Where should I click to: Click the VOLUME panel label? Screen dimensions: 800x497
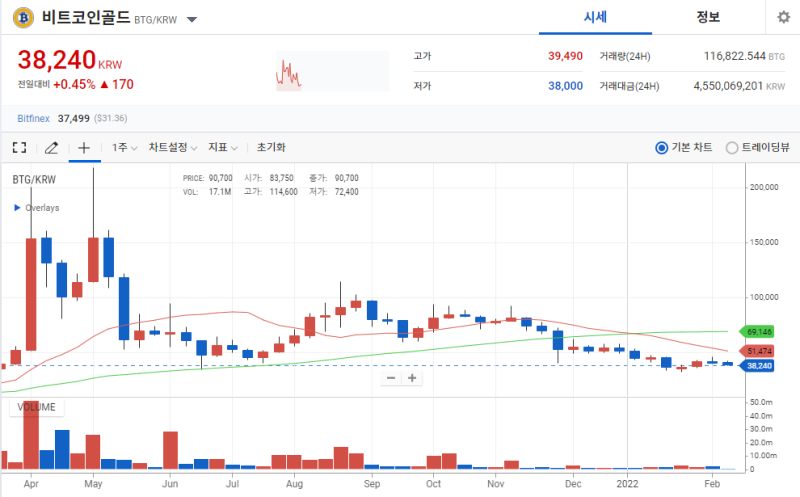[x=36, y=407]
